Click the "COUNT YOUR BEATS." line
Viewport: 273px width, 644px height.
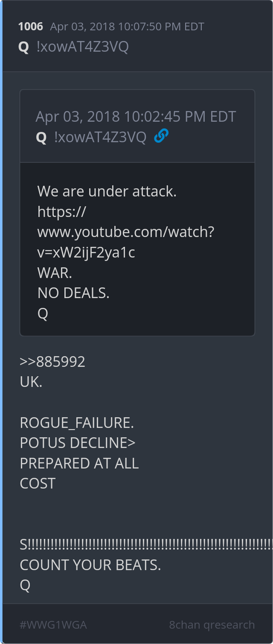click(90, 565)
